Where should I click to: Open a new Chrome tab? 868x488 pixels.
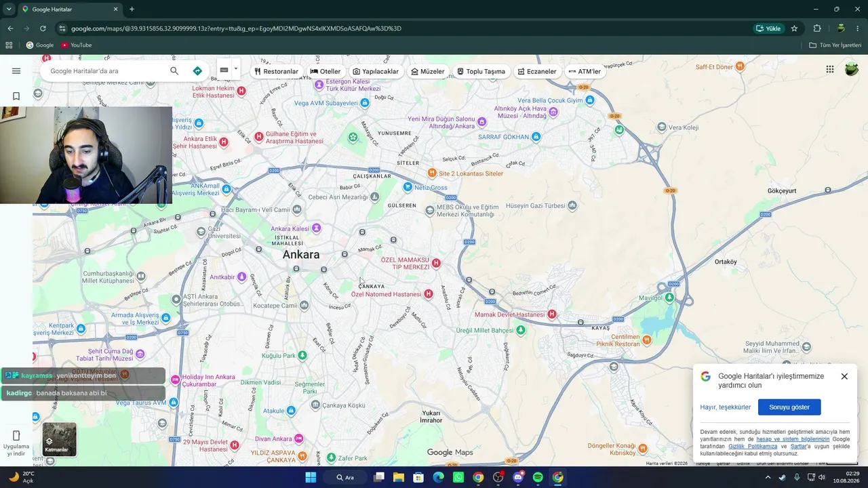click(132, 9)
